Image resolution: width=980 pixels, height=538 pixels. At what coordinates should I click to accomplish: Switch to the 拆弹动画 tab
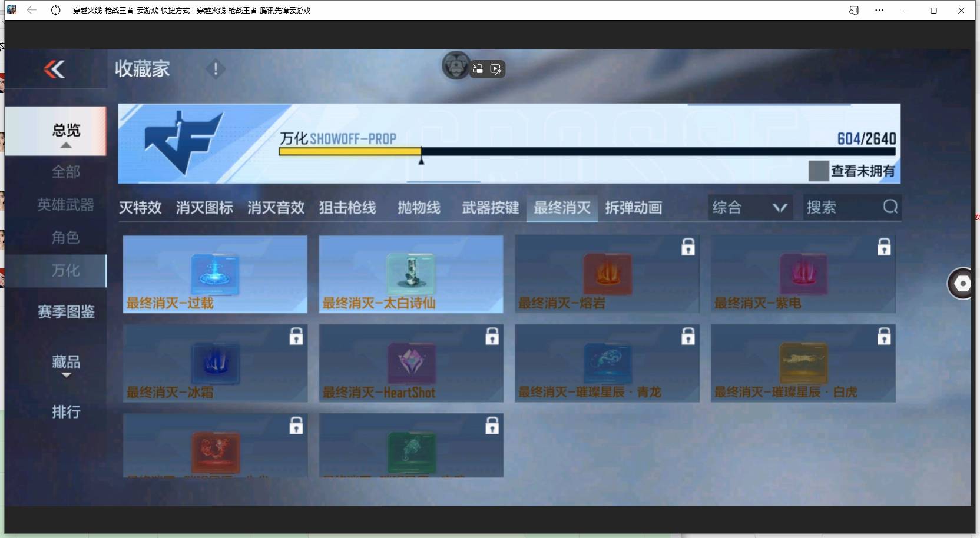pos(634,208)
